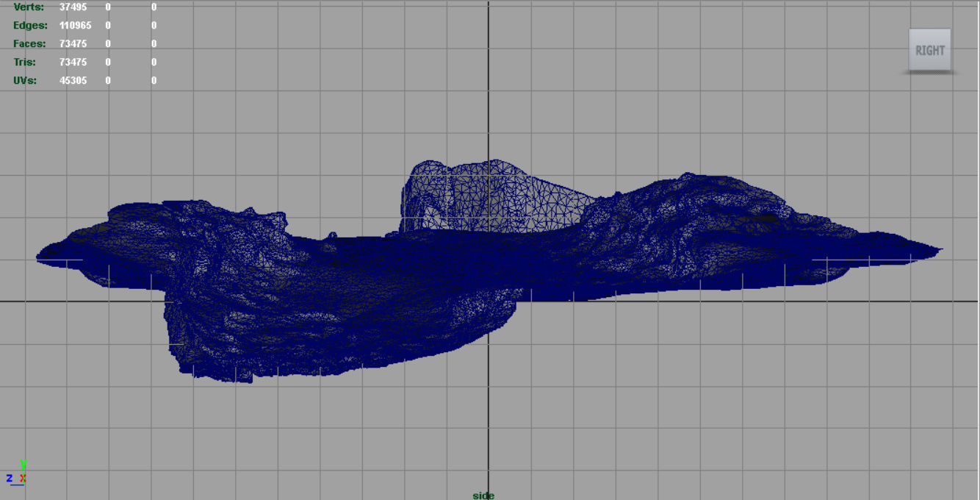The image size is (980, 500).
Task: Click the 'Faces:' heads-up display label
Action: pos(29,44)
